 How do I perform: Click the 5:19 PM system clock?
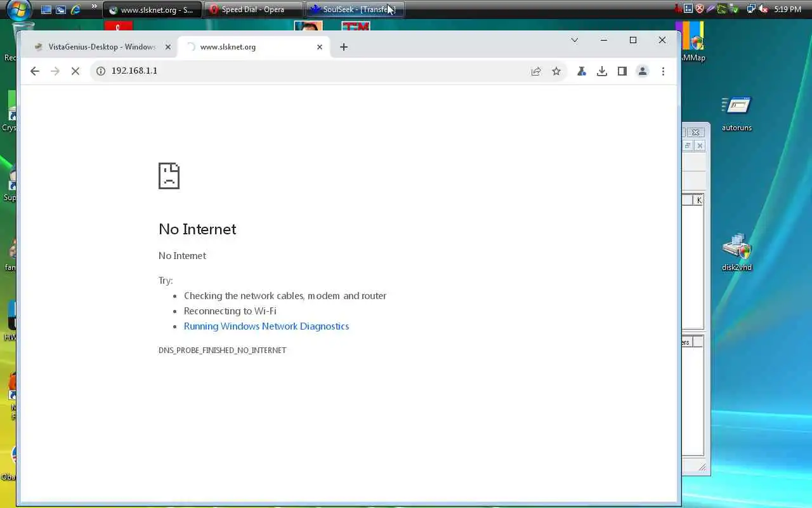(788, 10)
